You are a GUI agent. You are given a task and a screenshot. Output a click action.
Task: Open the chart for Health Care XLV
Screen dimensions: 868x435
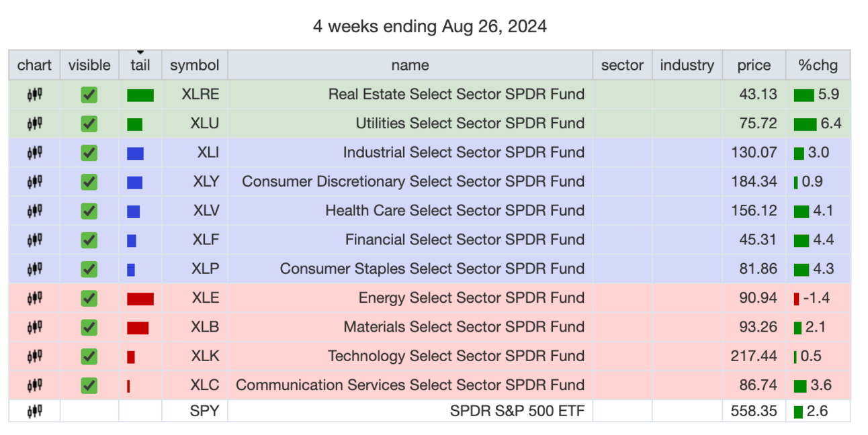tap(34, 211)
